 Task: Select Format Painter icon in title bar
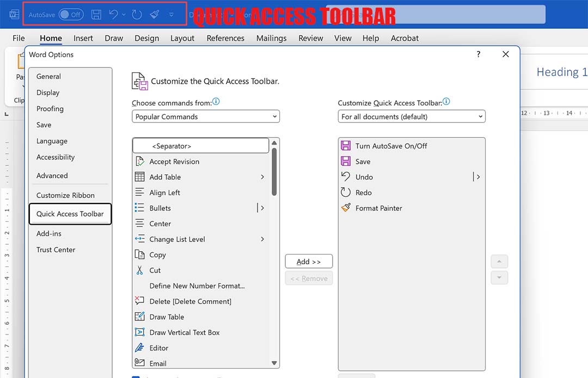(155, 15)
